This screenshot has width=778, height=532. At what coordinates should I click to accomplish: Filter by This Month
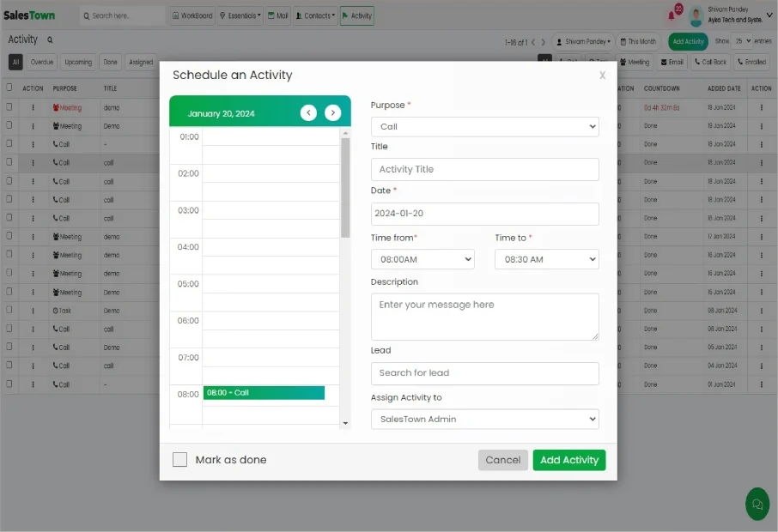pos(638,42)
